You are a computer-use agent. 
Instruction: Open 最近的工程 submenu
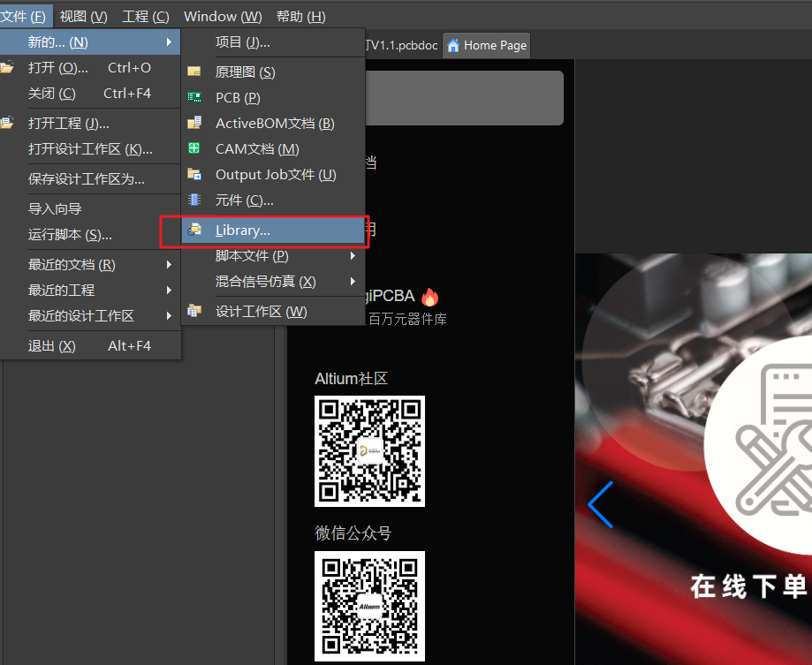click(90, 290)
